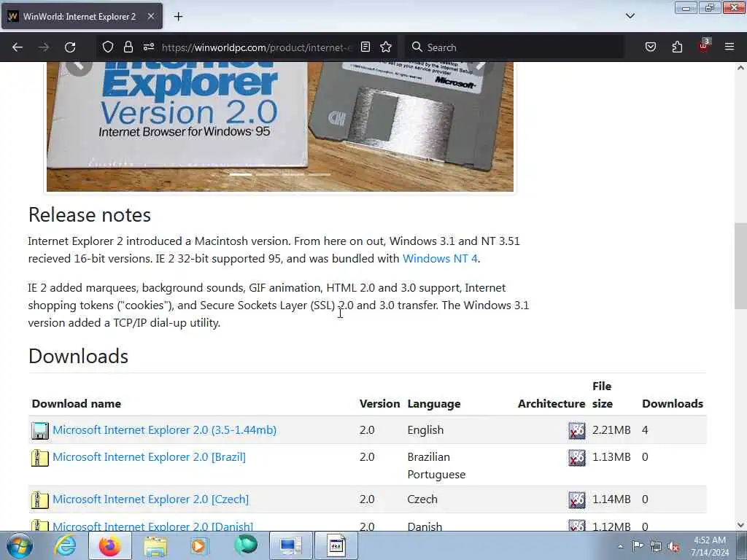Go back to the previous page
The width and height of the screenshot is (747, 560).
tap(18, 47)
